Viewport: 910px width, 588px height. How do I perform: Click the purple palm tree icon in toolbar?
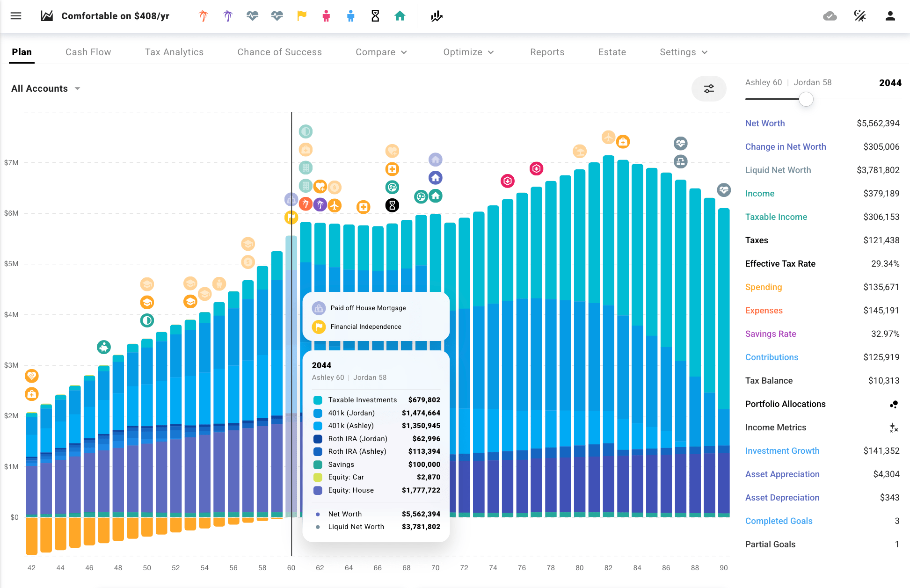228,16
